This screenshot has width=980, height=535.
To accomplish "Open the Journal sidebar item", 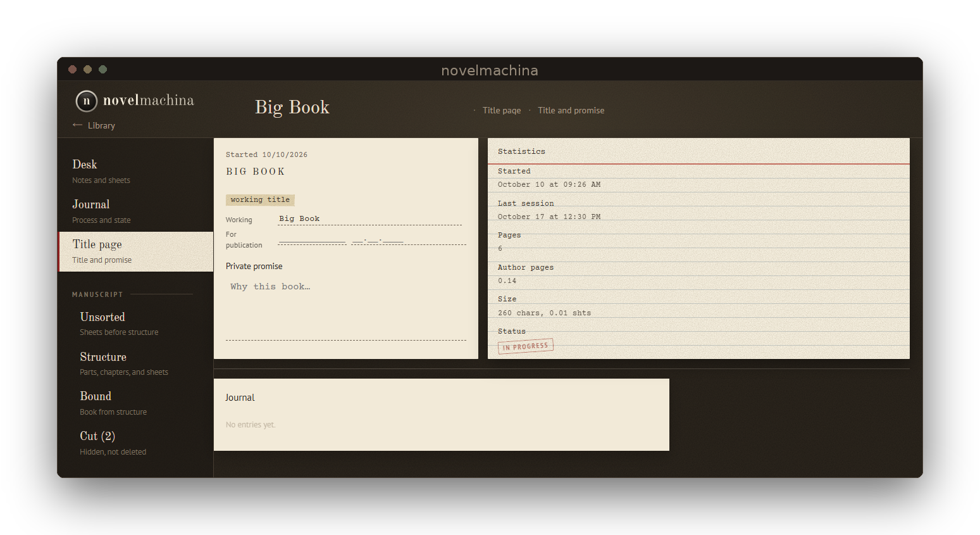I will pos(135,211).
